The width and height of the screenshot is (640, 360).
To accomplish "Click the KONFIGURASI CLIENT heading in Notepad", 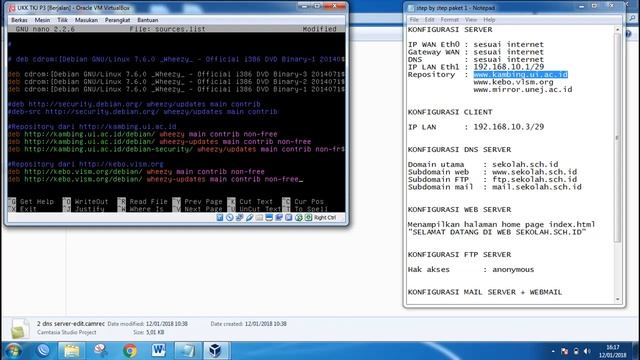I will (x=450, y=112).
